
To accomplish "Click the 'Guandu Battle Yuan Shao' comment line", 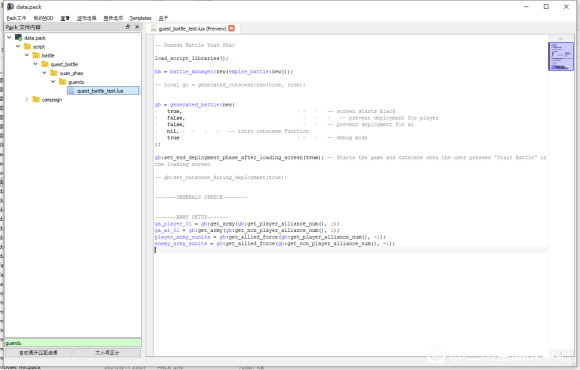I will [x=195, y=45].
